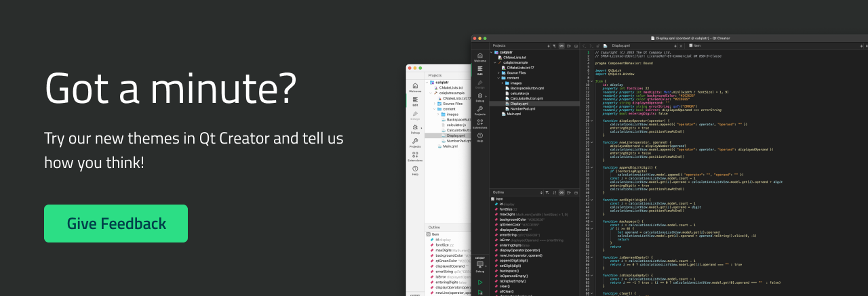Click the green Run button in dark window
868x296 pixels.
point(480,282)
